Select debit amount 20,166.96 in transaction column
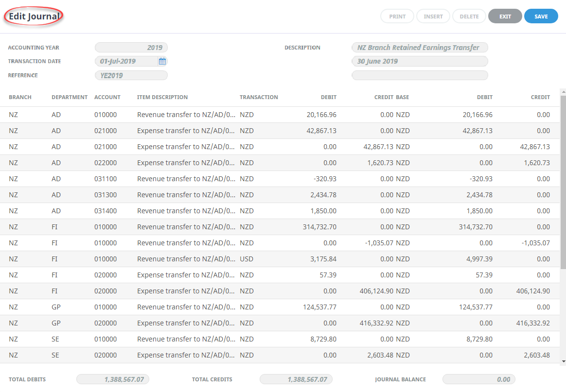The width and height of the screenshot is (566, 392). coord(321,115)
